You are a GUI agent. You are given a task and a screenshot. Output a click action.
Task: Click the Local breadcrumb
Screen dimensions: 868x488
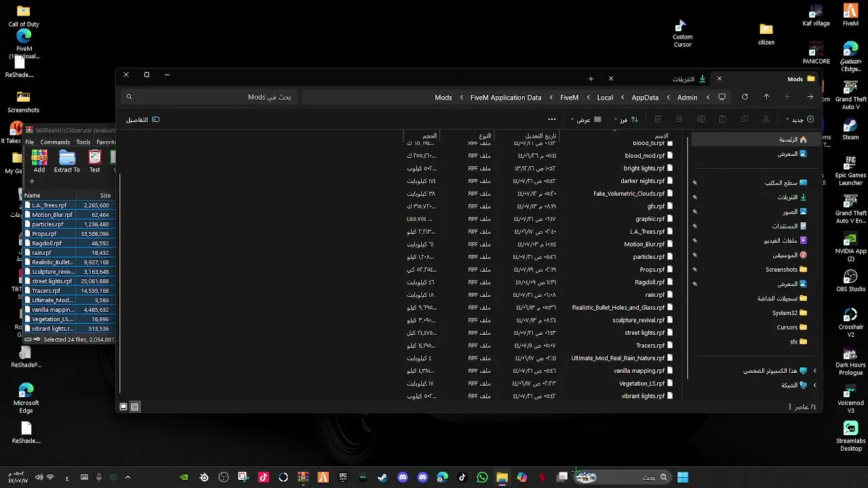coord(605,98)
